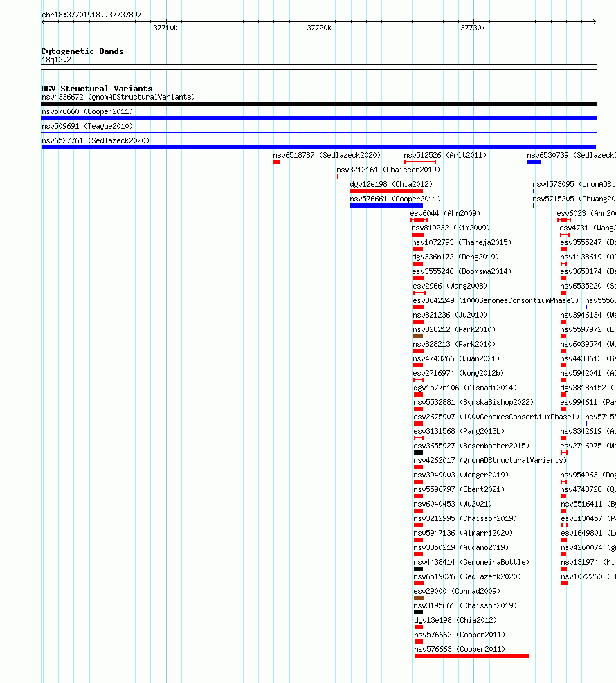The height and width of the screenshot is (683, 616).
Task: Click the nsv828213 (Park2010) label
Action: 454,344
